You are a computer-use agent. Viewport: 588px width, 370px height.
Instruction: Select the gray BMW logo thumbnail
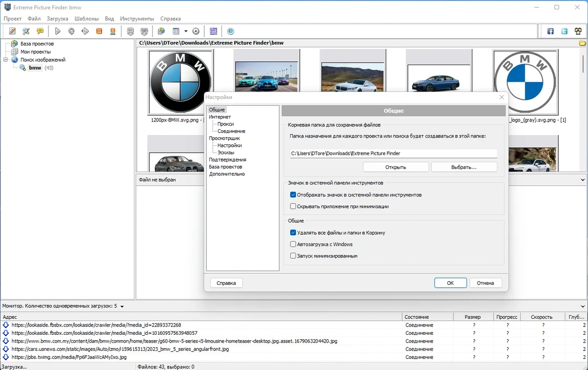(x=525, y=81)
